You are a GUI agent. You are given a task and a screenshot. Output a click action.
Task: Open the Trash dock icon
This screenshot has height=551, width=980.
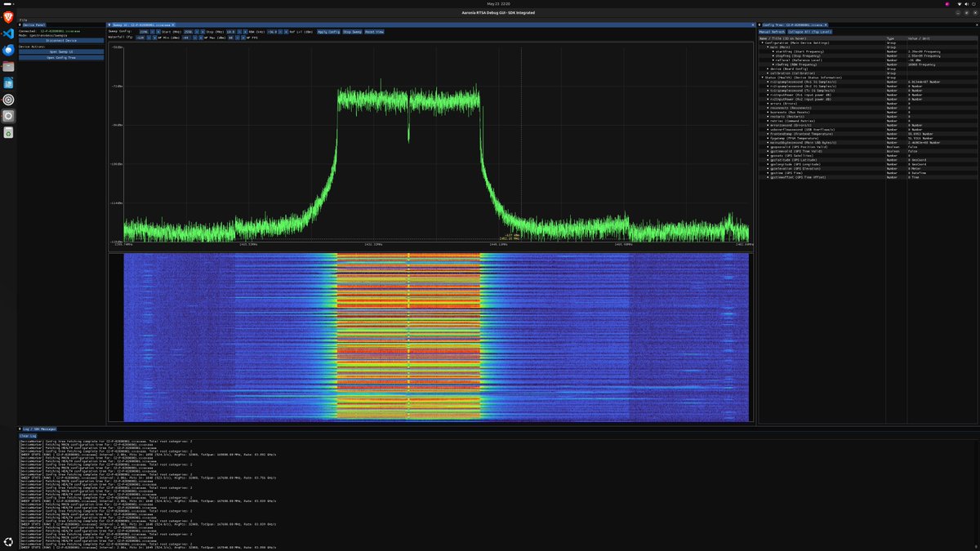[8, 132]
